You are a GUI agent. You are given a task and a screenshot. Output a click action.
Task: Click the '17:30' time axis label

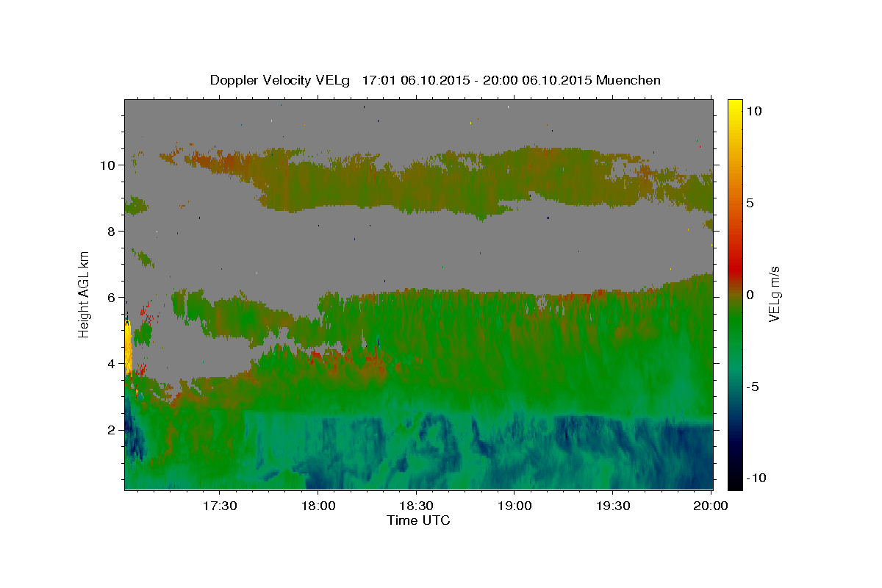(x=220, y=506)
